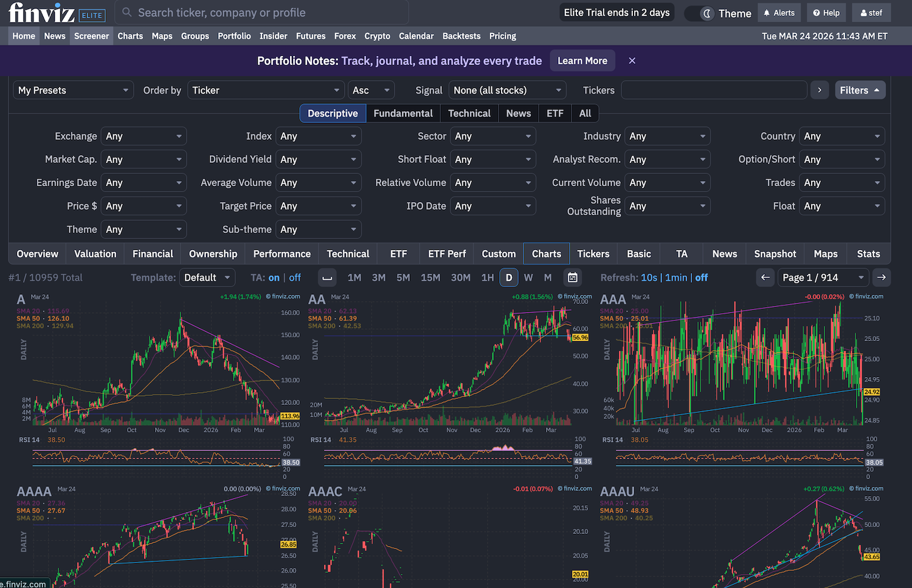Screen dimensions: 912x588
Task: Click the arrow button beside Tickers field
Action: (819, 90)
